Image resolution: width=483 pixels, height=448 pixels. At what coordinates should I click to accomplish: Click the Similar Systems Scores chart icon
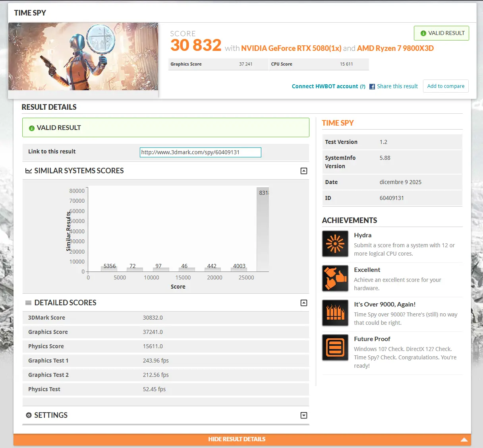click(29, 171)
